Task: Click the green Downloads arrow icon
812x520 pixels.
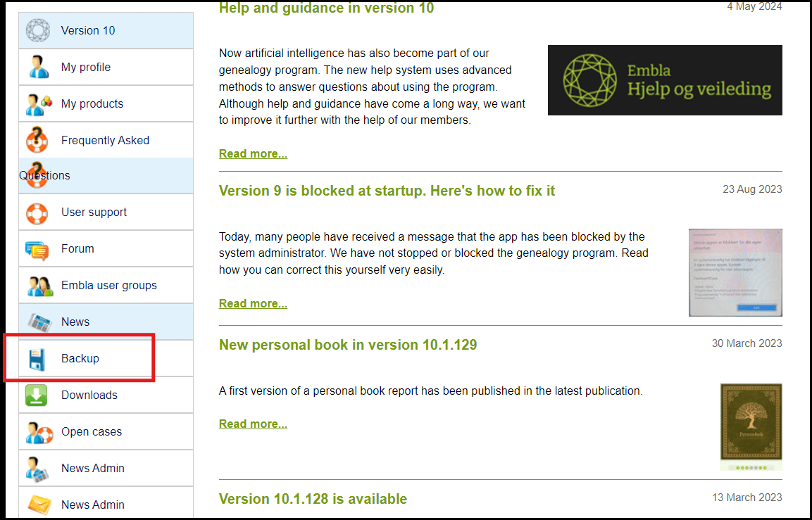Action: click(37, 395)
